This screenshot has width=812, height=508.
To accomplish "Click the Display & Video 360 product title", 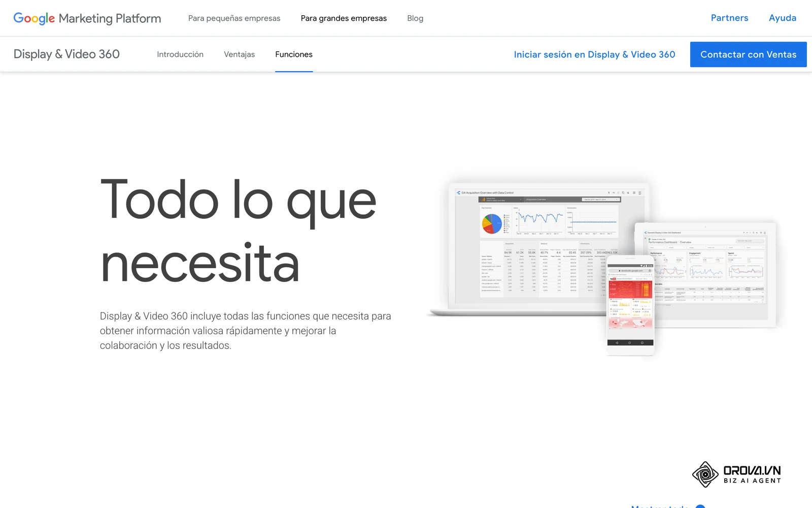I will click(66, 54).
